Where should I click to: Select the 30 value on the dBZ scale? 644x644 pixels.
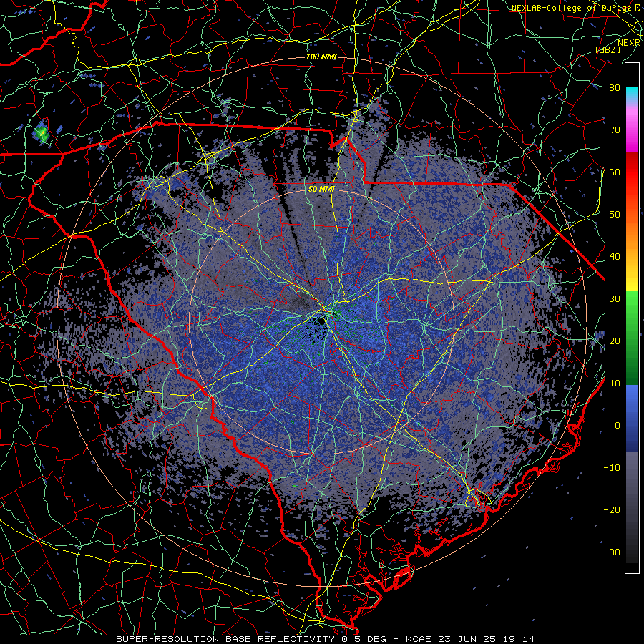tap(615, 299)
